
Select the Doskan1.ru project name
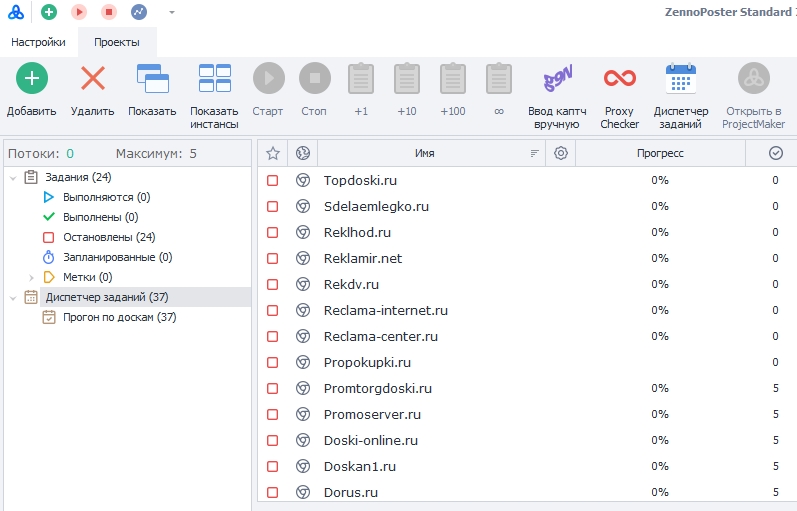point(360,466)
